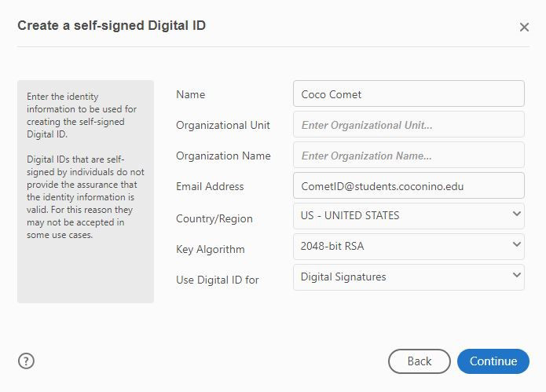Click the Email Address label

tap(210, 186)
